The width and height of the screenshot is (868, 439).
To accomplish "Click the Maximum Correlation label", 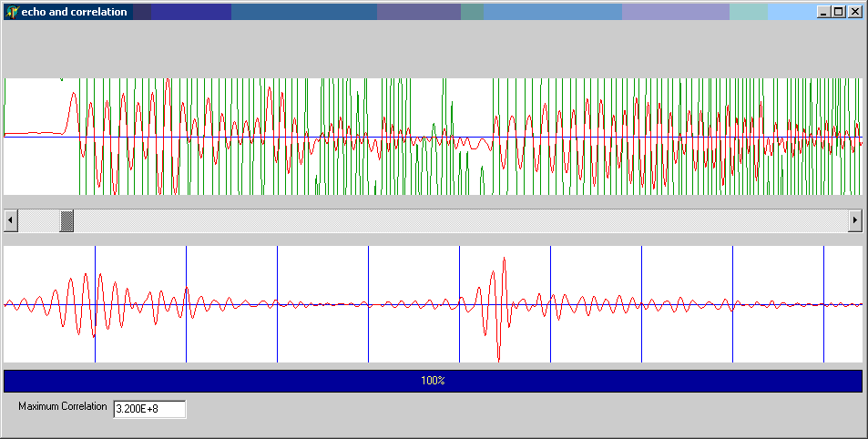I will 62,406.
